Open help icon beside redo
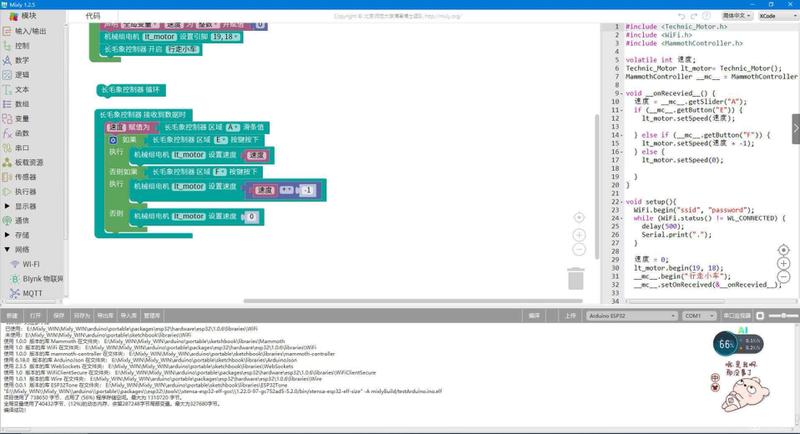This screenshot has width=800, height=434. [707, 16]
